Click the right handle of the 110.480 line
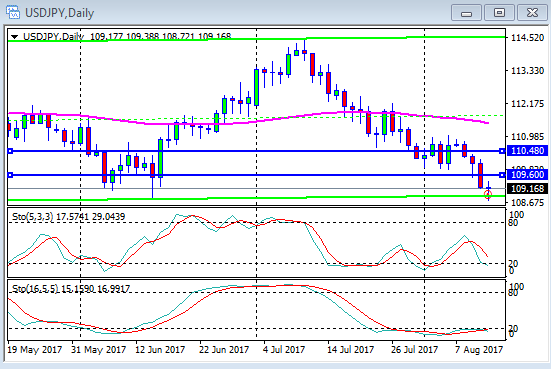Screen dimensions: 551x369 [502, 151]
